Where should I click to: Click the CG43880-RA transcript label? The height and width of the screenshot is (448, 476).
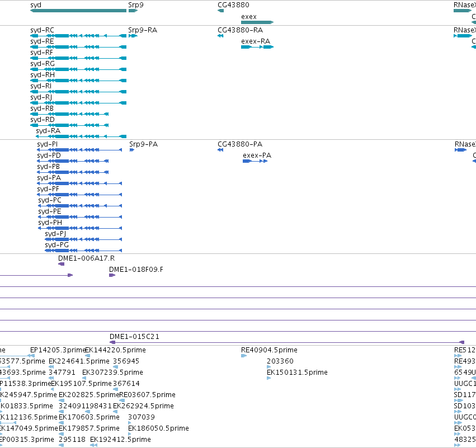click(x=240, y=30)
